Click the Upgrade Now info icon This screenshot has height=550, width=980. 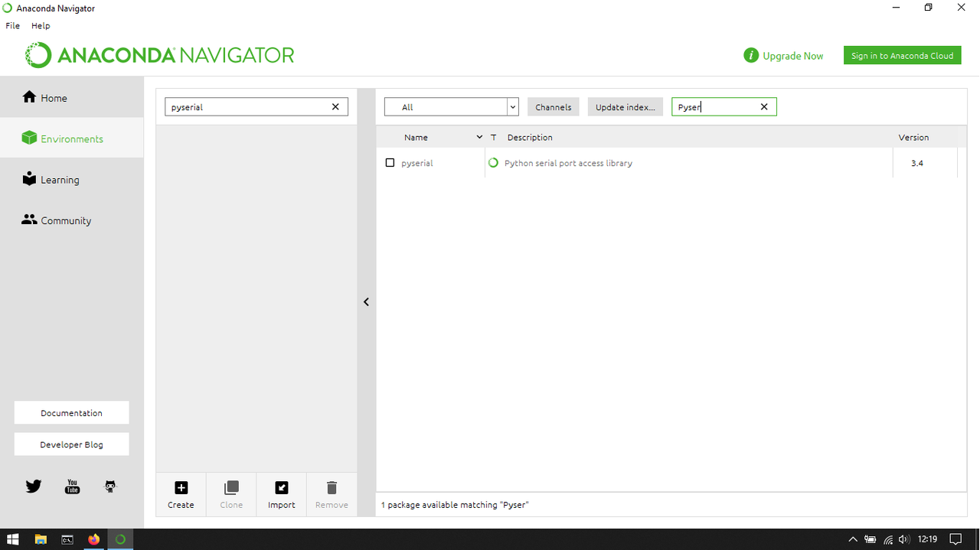tap(751, 55)
